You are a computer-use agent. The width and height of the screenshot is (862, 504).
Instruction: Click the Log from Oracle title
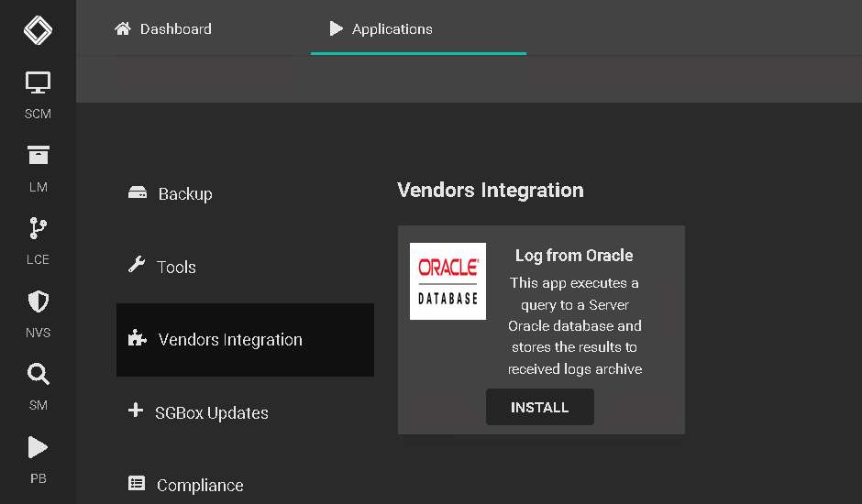pos(574,256)
